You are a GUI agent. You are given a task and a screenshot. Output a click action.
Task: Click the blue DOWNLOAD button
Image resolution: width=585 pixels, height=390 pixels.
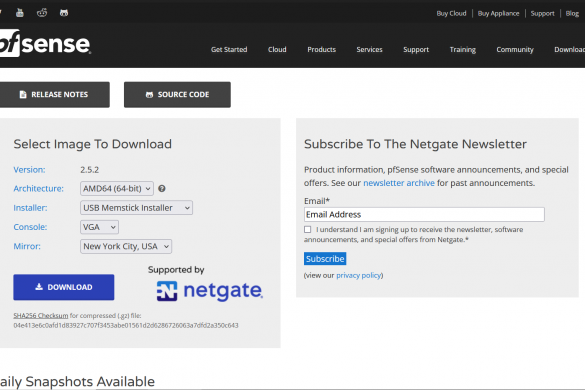coord(64,287)
